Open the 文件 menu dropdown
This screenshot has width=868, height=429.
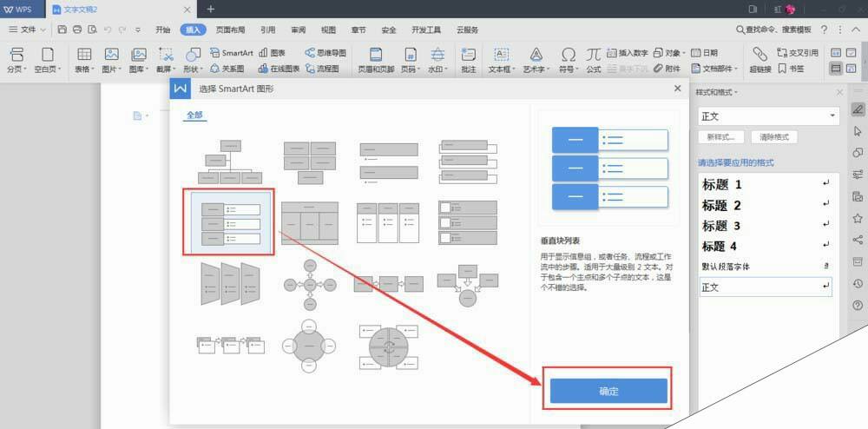(x=28, y=30)
